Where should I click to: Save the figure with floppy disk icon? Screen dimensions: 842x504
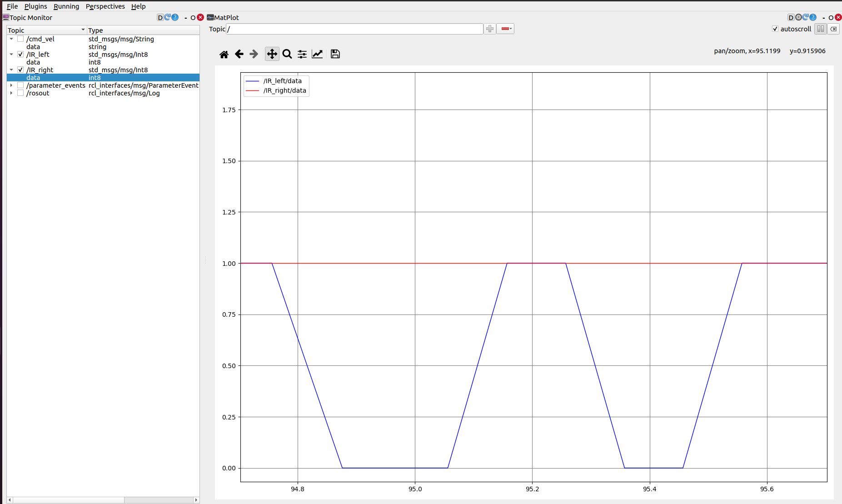pos(335,55)
